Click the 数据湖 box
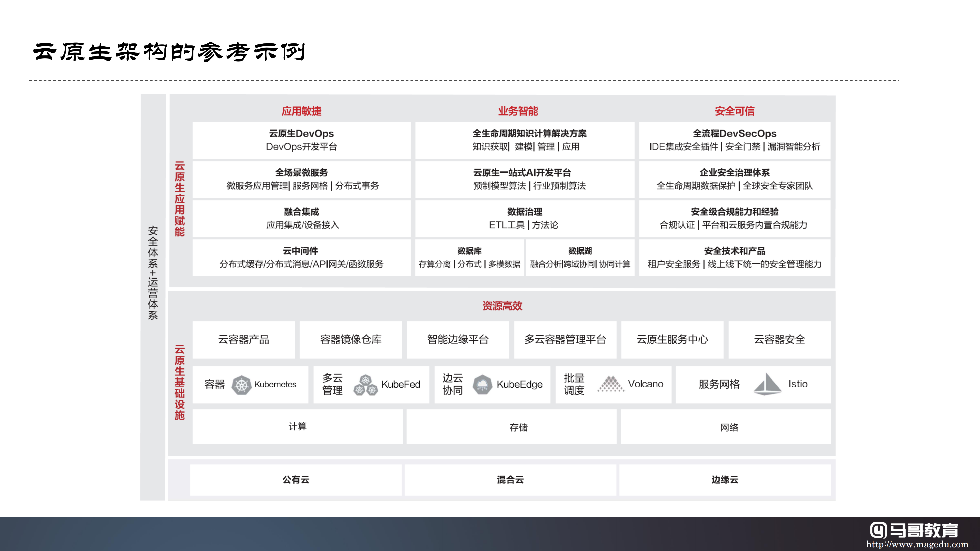 (580, 258)
